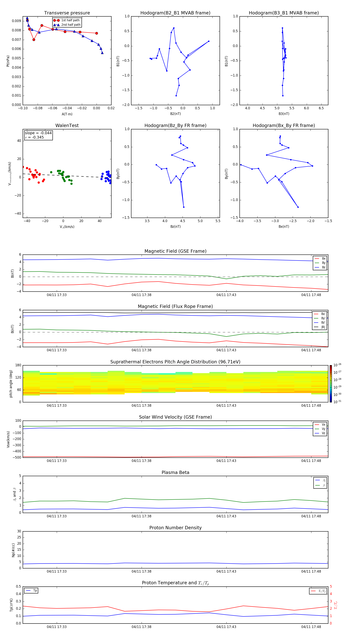Click the "B3(nT)" x-axis label
Screen dimensions: 351x644
284,114
